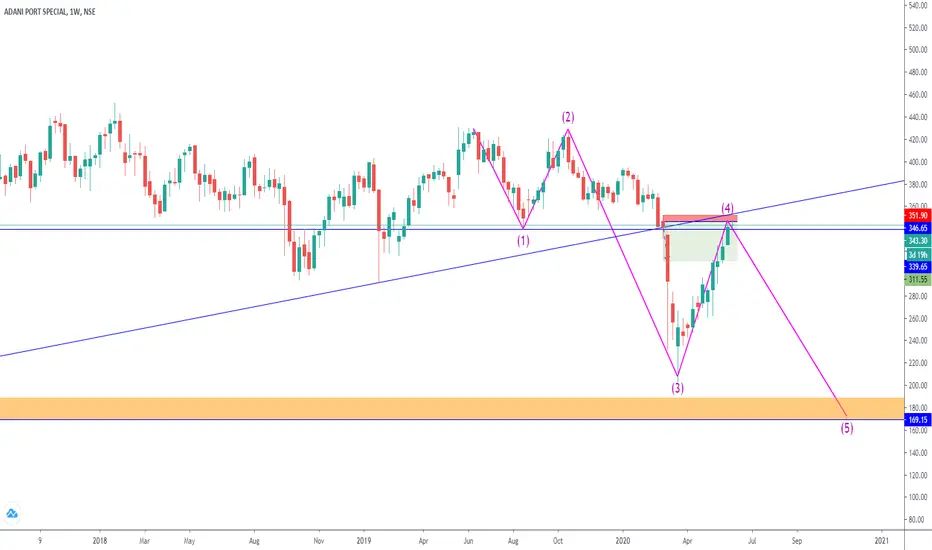The image size is (932, 550).
Task: Click the wave (5) label
Action: (x=846, y=428)
